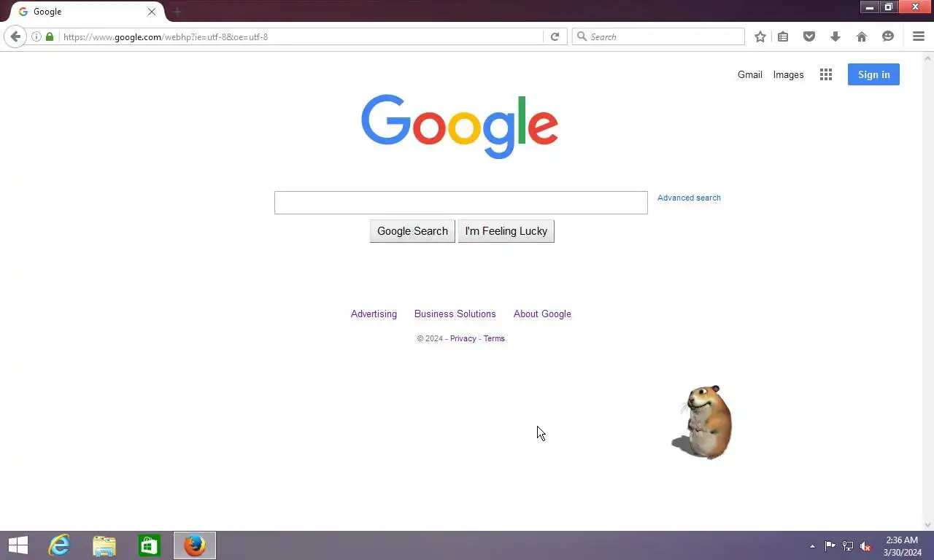The width and height of the screenshot is (934, 560).
Task: Open site identity info icon
Action: click(36, 36)
